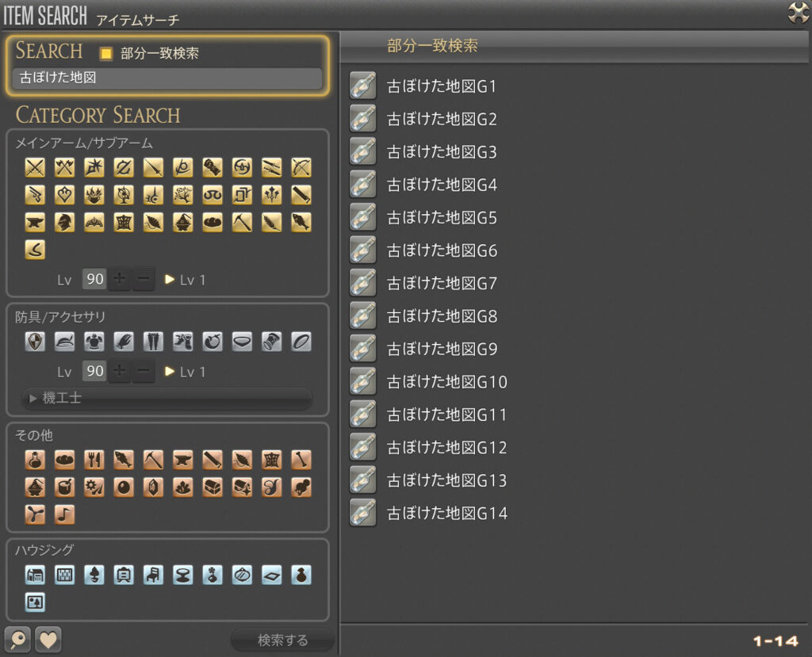This screenshot has height=657, width=812.
Task: Choose the feathered hat head armor category
Action: click(64, 342)
